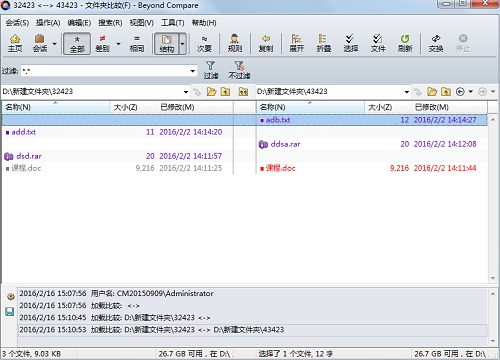Open the 操作(A) menu
Image resolution: width=500 pixels, height=360 pixels.
(48, 23)
